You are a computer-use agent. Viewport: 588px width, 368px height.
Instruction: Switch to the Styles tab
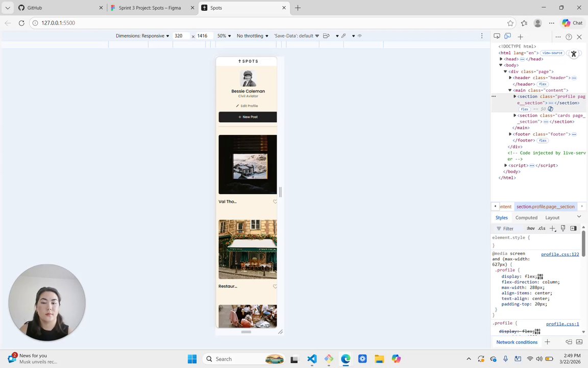pyautogui.click(x=501, y=217)
